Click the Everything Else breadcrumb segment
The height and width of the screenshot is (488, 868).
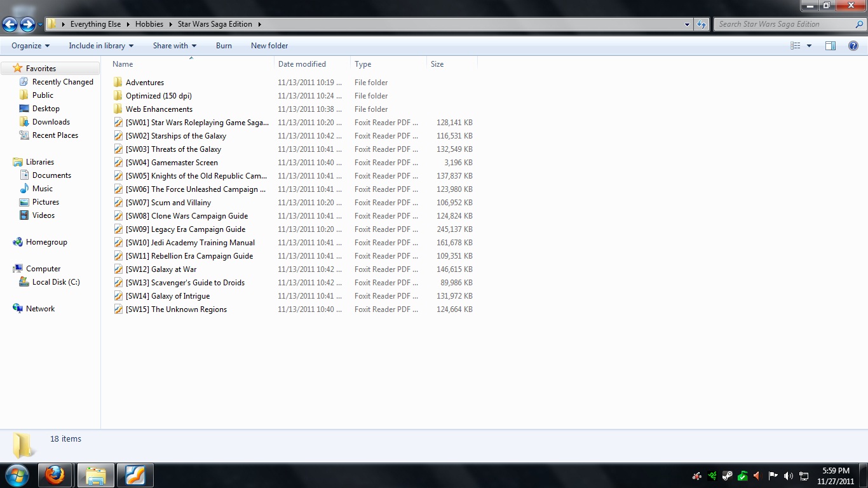click(95, 24)
